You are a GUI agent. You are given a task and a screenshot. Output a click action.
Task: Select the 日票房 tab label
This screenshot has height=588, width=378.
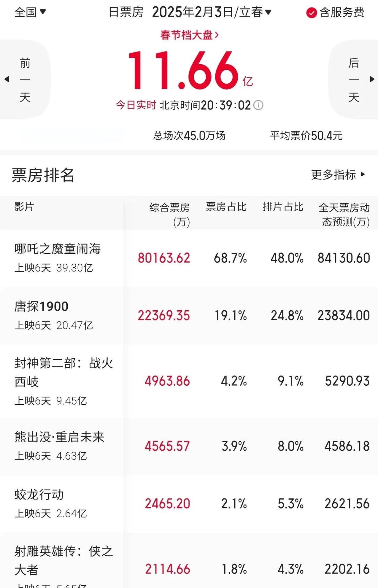126,12
